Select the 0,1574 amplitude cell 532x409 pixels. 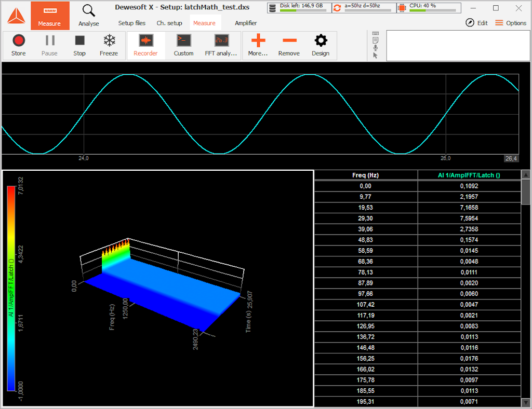tap(469, 240)
